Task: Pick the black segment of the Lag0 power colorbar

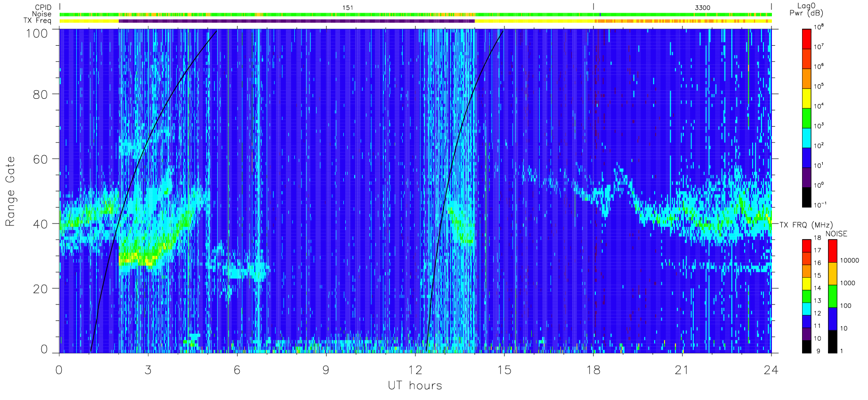Action: click(x=806, y=197)
